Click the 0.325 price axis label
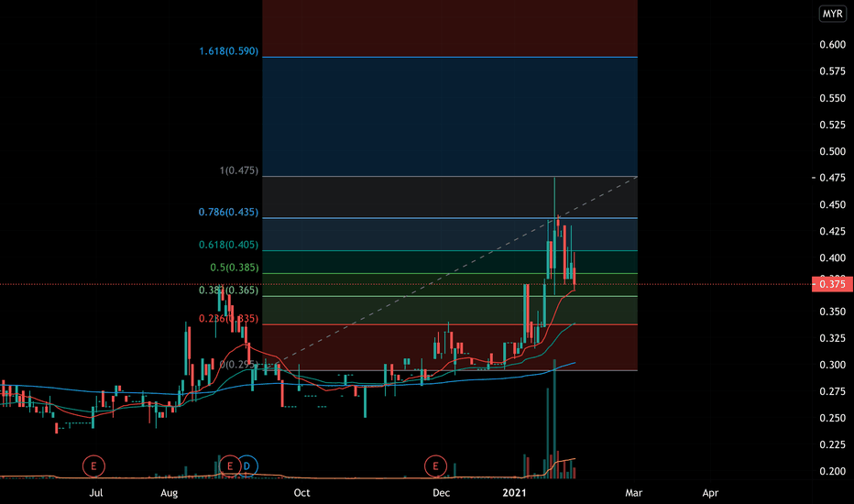The image size is (854, 504). [832, 338]
